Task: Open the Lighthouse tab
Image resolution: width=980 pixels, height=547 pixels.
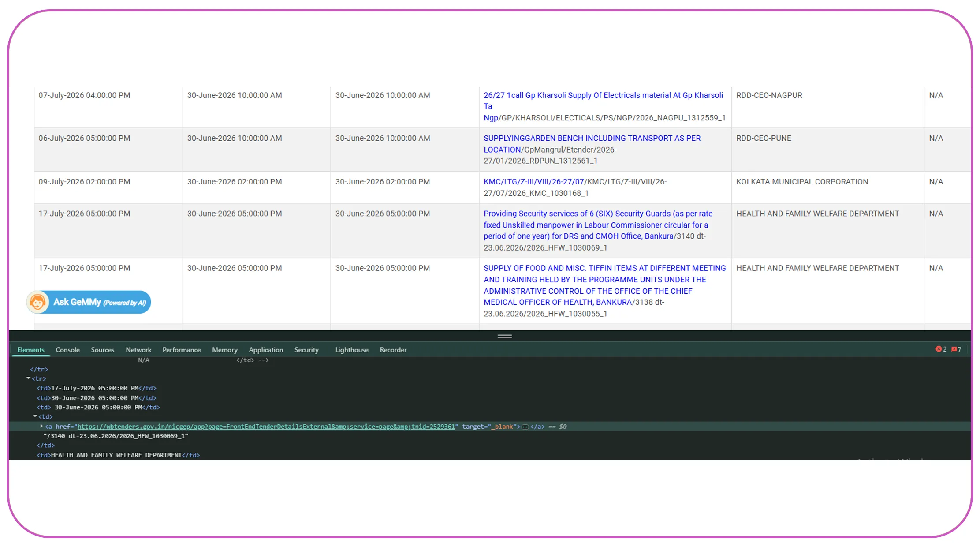Action: pos(352,350)
